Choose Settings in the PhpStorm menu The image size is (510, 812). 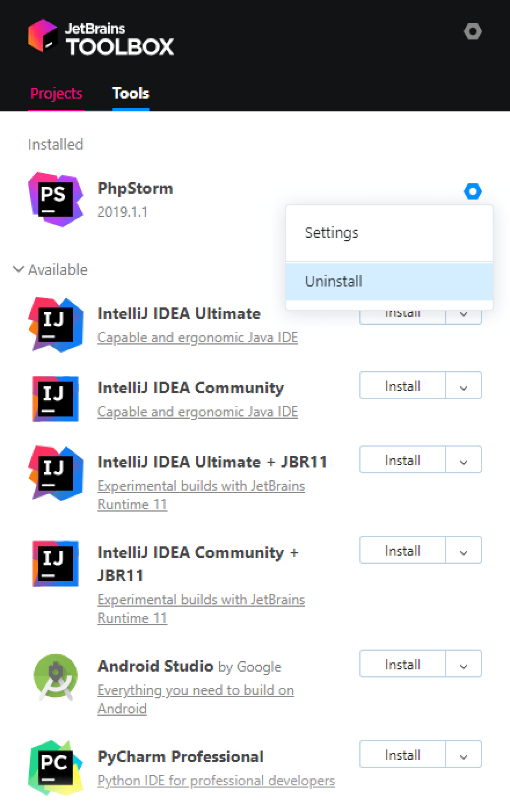[389, 233]
